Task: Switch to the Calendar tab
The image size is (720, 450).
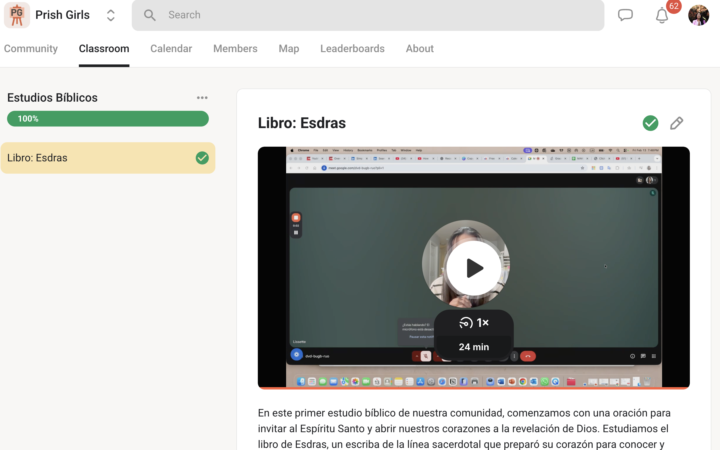Action: click(x=171, y=49)
